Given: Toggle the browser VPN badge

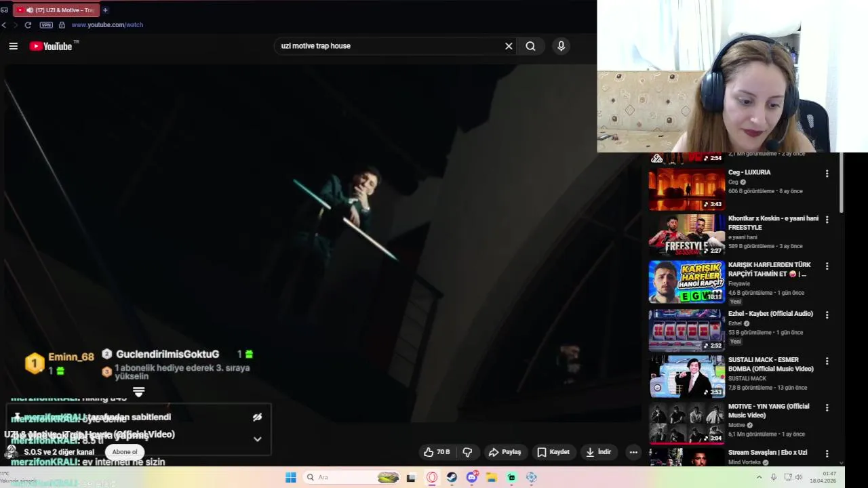Looking at the screenshot, I should point(46,25).
